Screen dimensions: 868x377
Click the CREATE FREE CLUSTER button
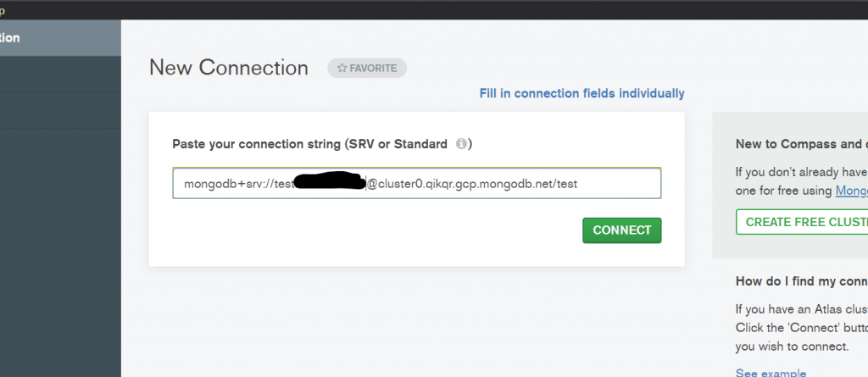pyautogui.click(x=801, y=222)
